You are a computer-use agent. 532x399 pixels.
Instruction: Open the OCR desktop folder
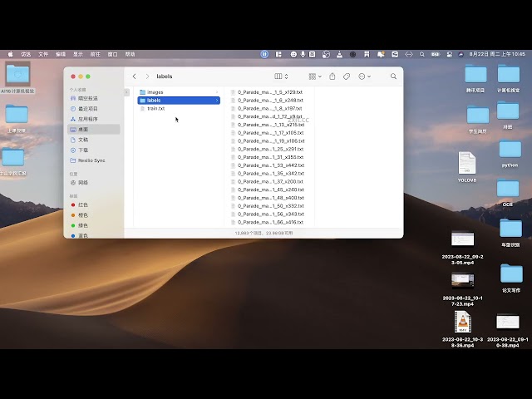[x=509, y=190]
